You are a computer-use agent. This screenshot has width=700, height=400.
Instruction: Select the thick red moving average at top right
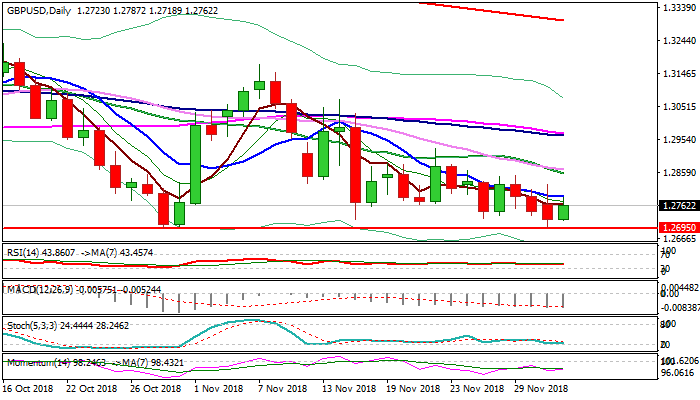pyautogui.click(x=500, y=13)
